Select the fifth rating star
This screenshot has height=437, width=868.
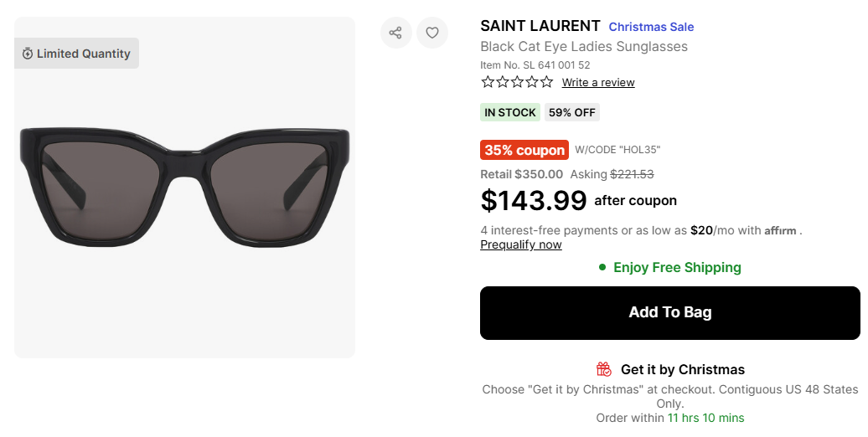click(x=546, y=82)
